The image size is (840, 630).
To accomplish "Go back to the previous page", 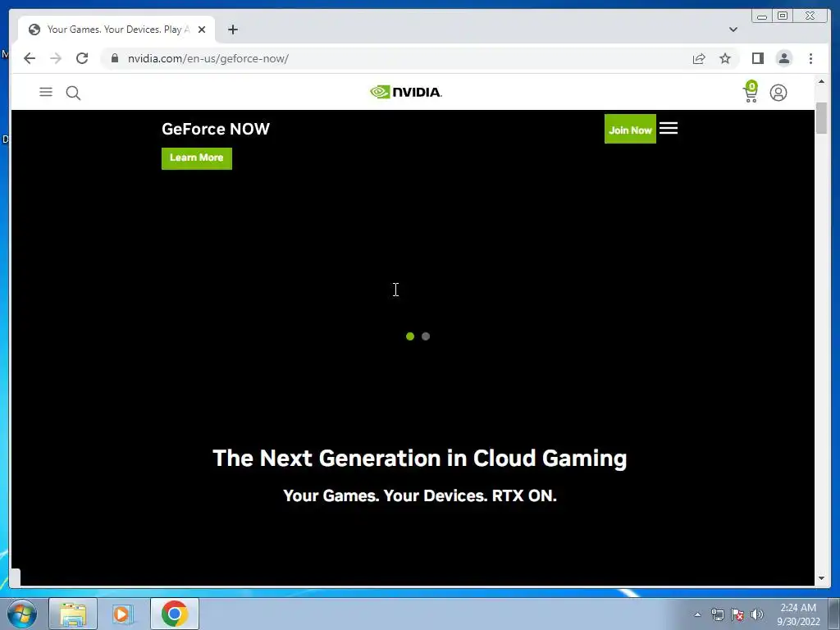I will pos(30,58).
